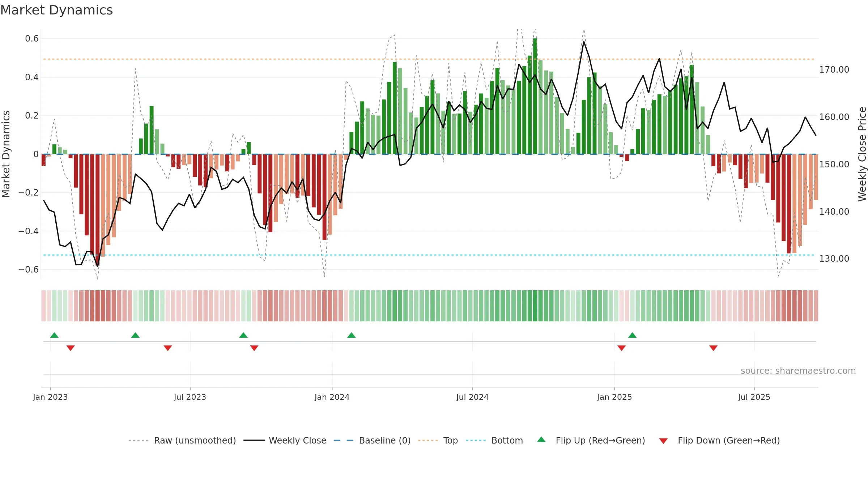Click the dark red bar reaching −0.52 in mid 2025
The image size is (868, 488).
(x=789, y=204)
